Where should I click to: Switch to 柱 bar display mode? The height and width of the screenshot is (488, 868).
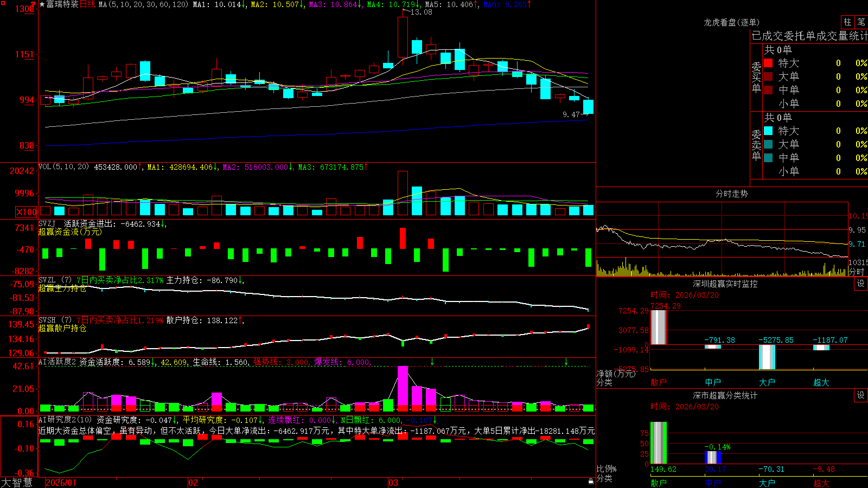[847, 22]
